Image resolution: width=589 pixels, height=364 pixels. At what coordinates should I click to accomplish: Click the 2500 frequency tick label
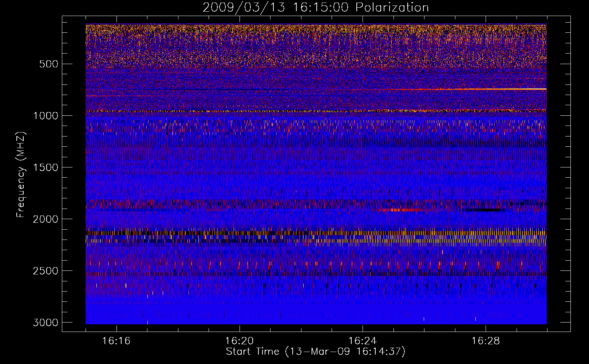point(46,271)
